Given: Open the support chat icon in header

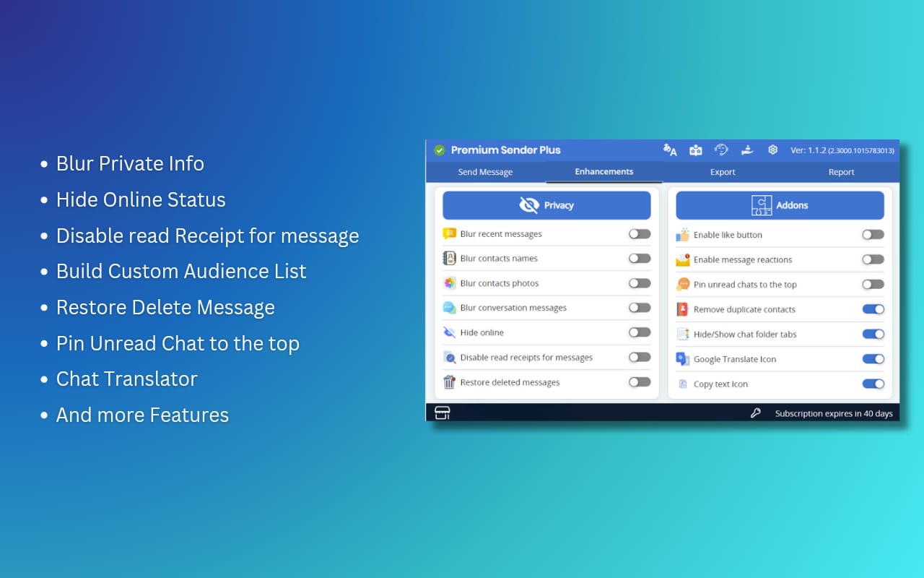Looking at the screenshot, I should tap(721, 150).
